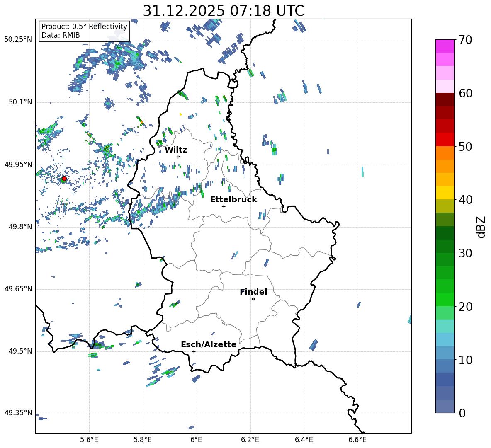
Task: Click the Esch/Alzette city label
Action: [x=209, y=344]
